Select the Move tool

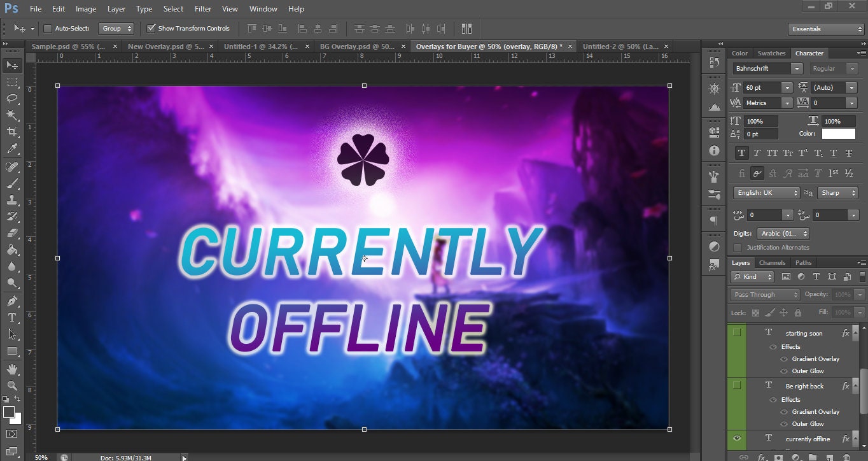11,65
